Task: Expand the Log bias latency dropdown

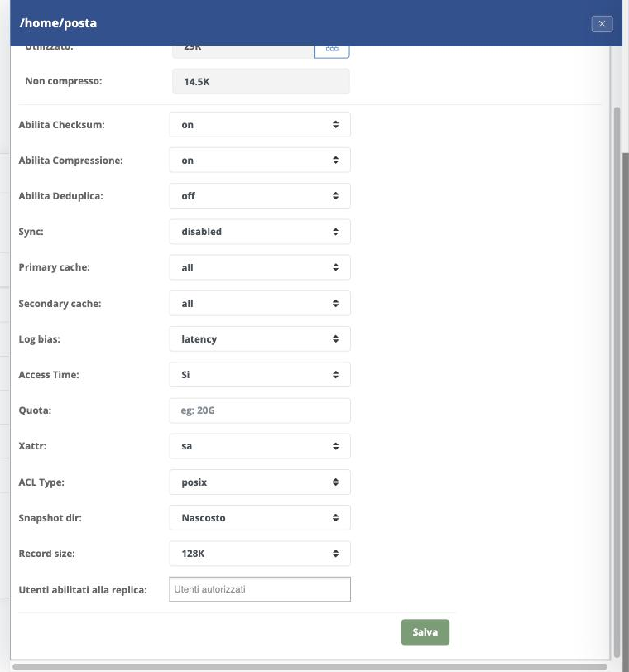Action: click(260, 339)
